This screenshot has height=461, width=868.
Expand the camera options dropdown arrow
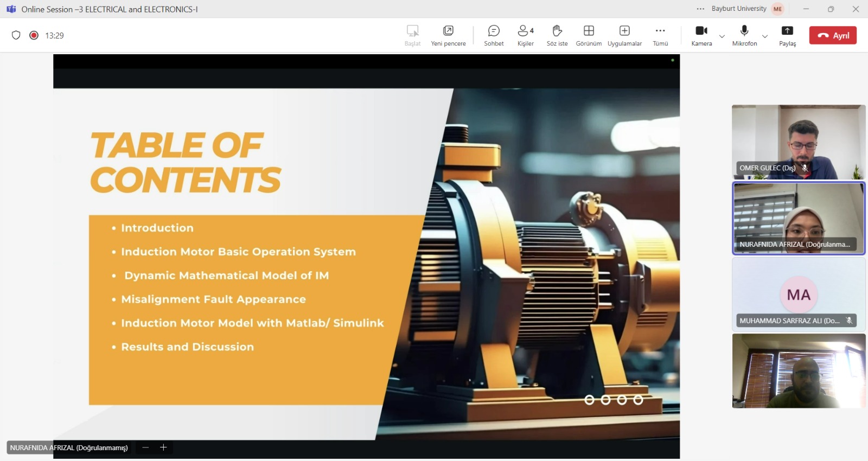click(x=722, y=36)
